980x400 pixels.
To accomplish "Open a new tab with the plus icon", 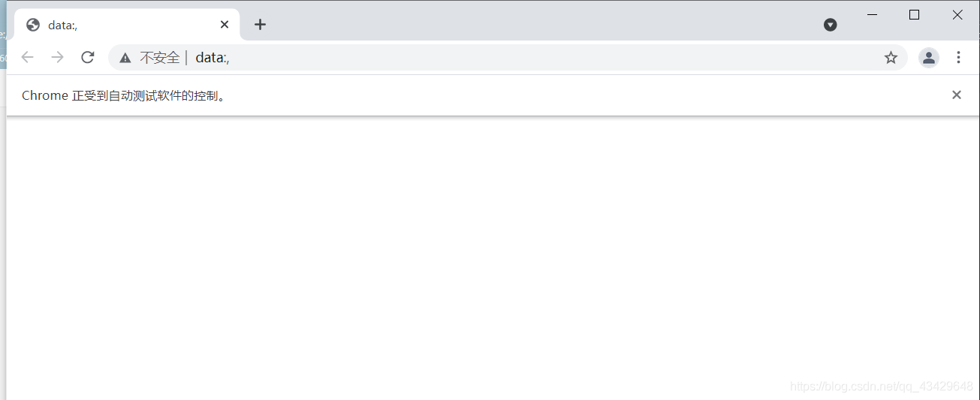I will click(x=260, y=24).
